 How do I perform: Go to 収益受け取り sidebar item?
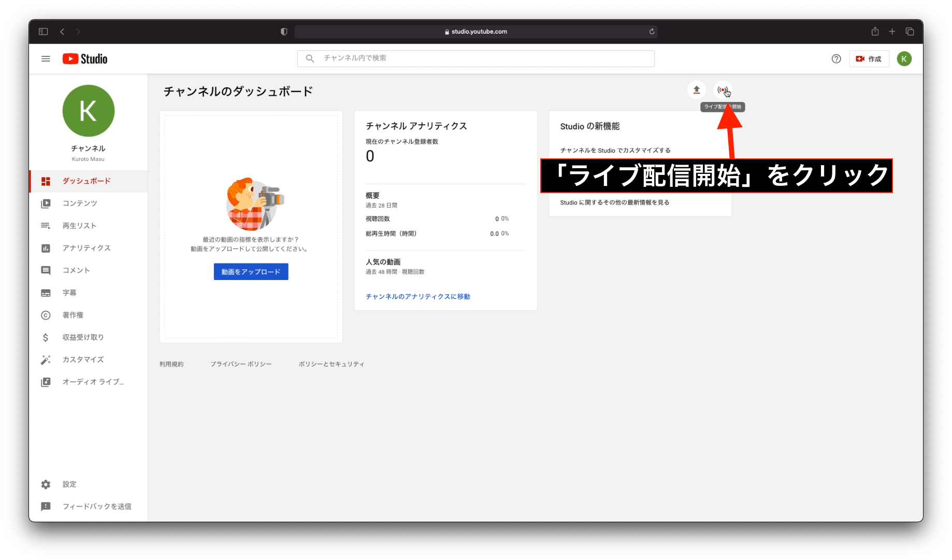(83, 337)
